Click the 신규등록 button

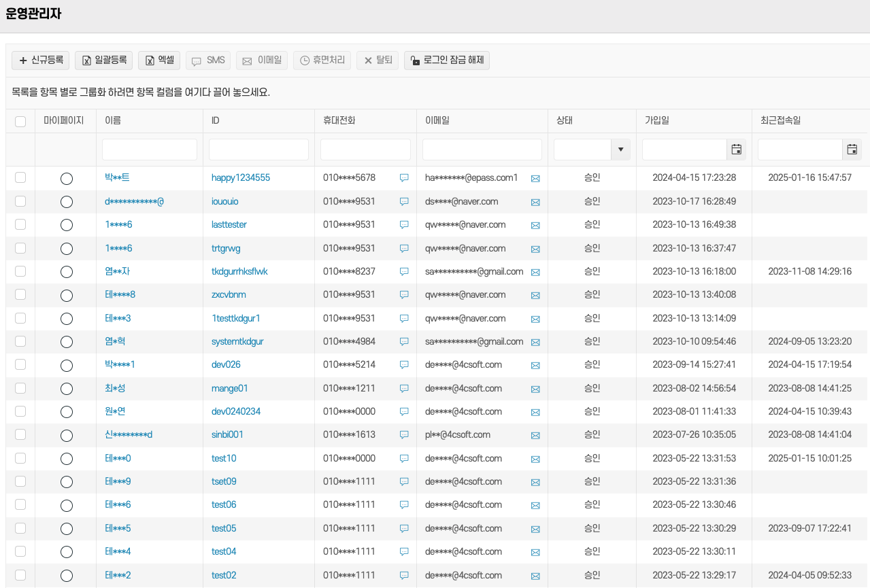click(x=41, y=60)
